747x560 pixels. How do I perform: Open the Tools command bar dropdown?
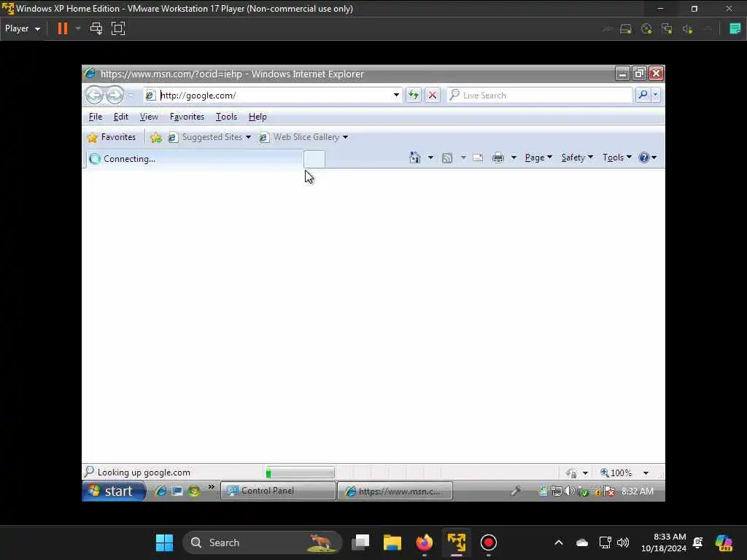tap(617, 157)
